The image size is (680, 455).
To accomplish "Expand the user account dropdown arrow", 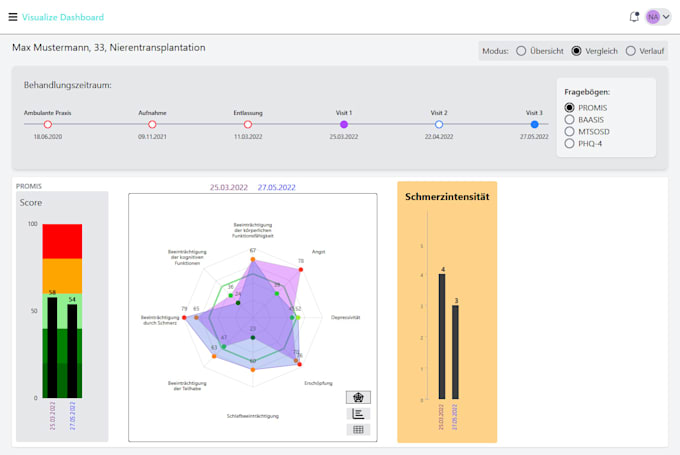I will 666,17.
